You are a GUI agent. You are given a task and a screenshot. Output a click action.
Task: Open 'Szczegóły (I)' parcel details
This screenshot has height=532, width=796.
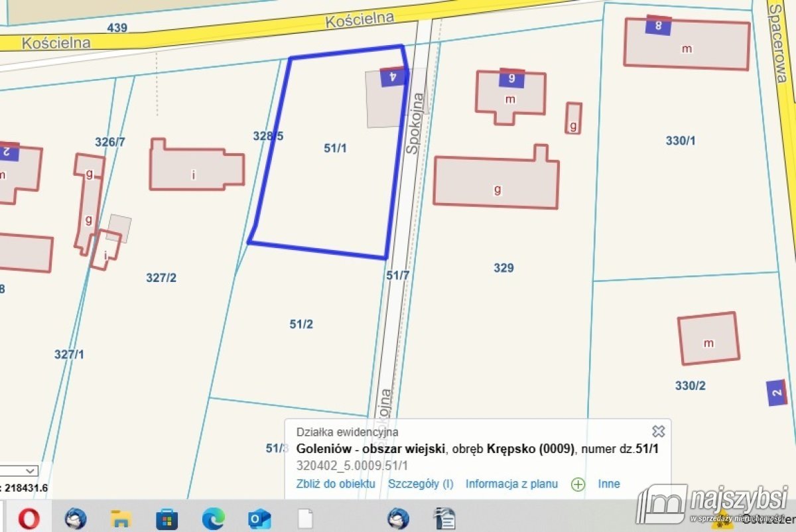[x=421, y=484]
